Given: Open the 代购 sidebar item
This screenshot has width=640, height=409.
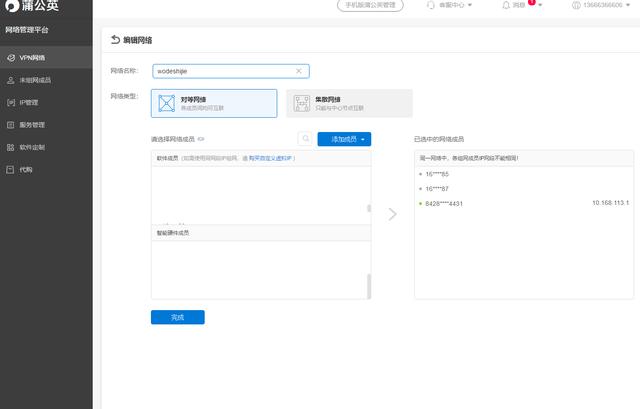Looking at the screenshot, I should click(x=46, y=170).
